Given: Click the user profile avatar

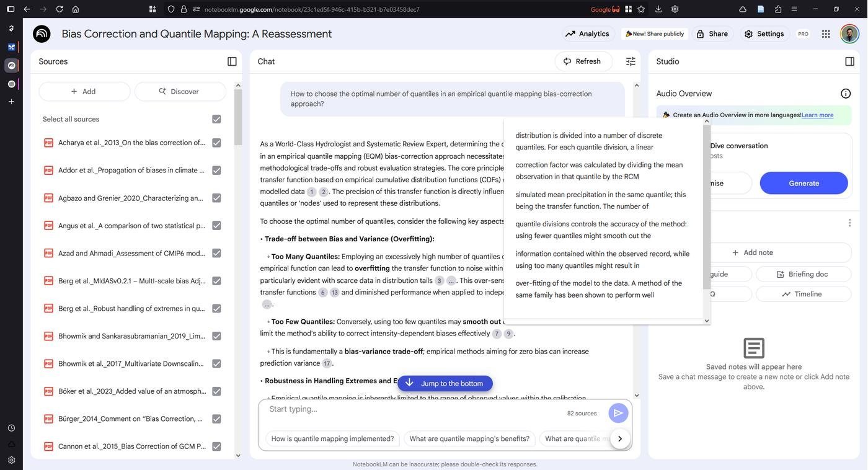Looking at the screenshot, I should point(849,34).
